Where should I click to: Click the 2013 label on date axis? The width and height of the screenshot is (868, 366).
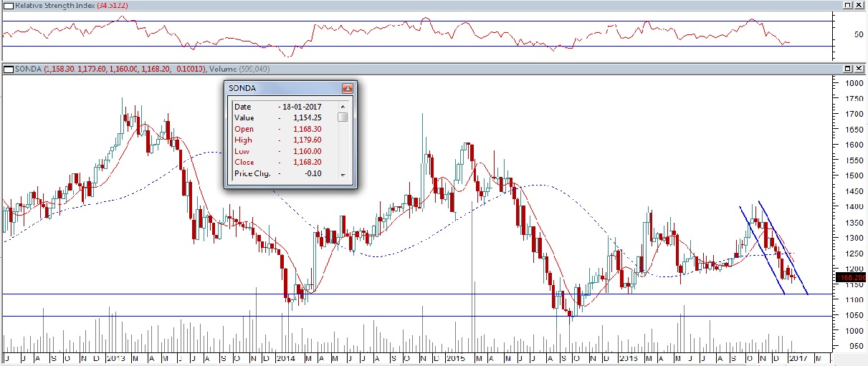pos(115,357)
